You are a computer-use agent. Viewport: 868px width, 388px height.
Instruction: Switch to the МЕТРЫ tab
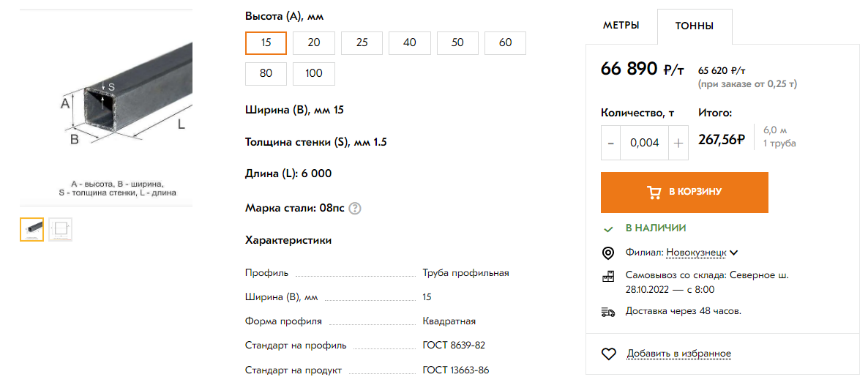tap(621, 26)
